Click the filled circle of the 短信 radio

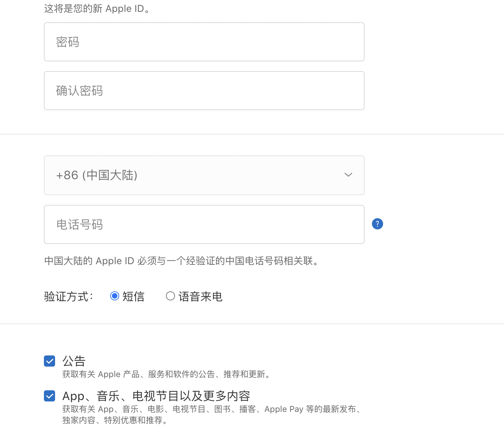click(x=114, y=296)
